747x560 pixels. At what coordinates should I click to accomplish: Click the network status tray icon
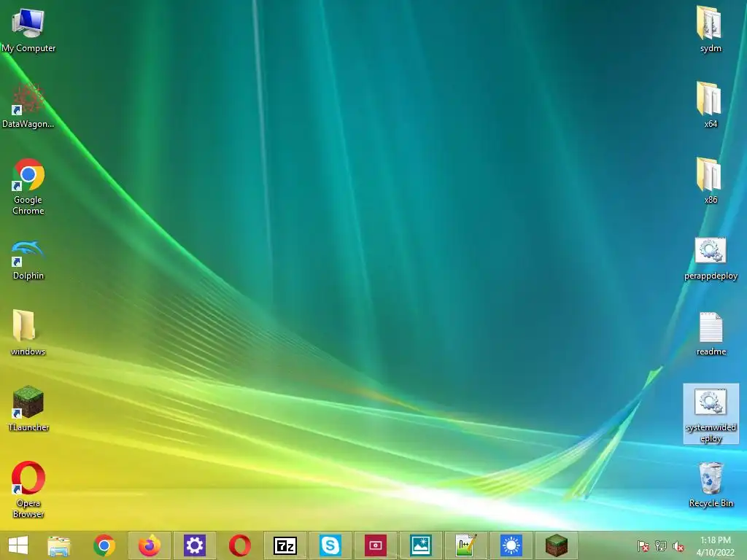coord(661,546)
